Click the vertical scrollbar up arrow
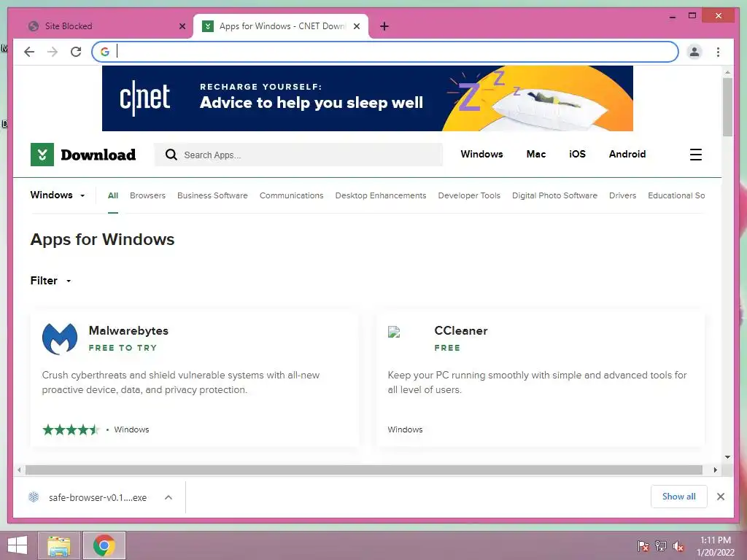Image resolution: width=747 pixels, height=560 pixels. [727, 72]
